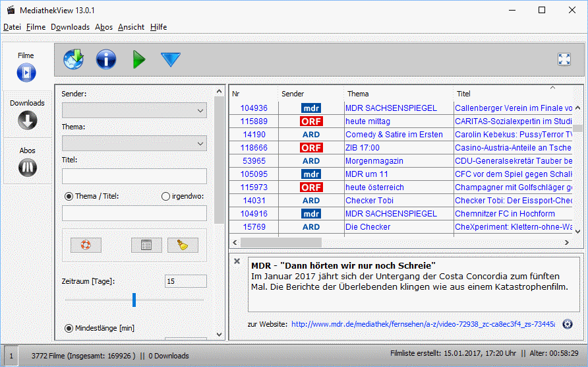Open the Hilfe menu
This screenshot has height=367, width=588.
[x=159, y=27]
